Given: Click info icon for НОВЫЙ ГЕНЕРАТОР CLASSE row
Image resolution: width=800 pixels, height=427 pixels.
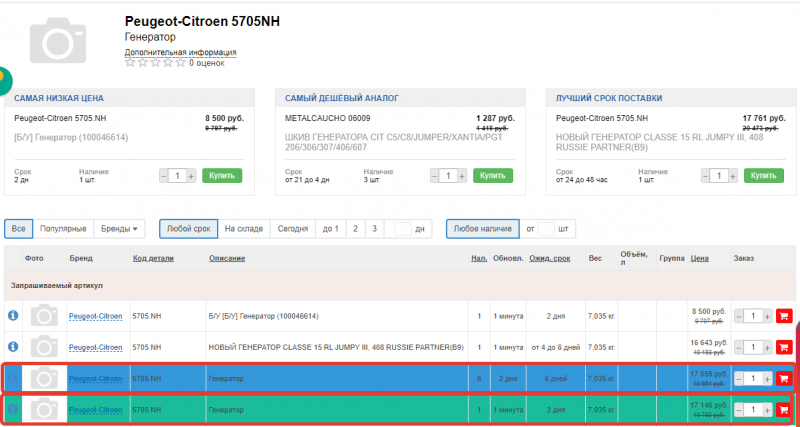Looking at the screenshot, I should [13, 346].
